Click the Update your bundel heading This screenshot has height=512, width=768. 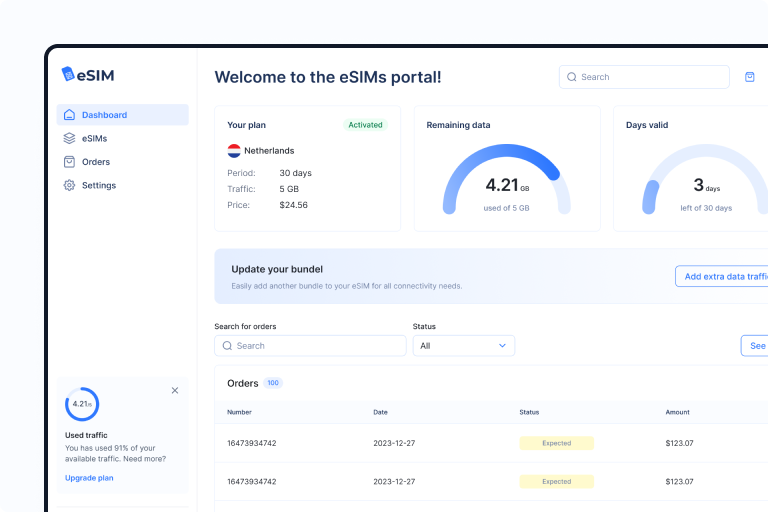pos(277,269)
